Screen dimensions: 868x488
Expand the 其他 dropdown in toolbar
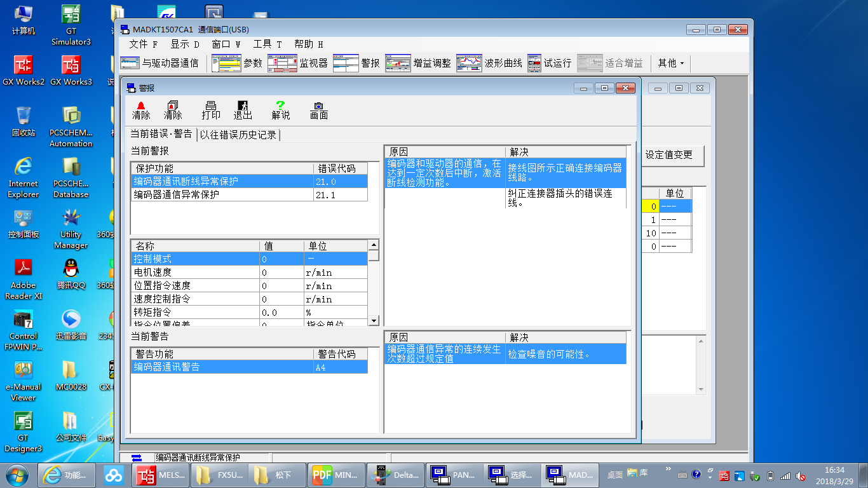pyautogui.click(x=671, y=64)
